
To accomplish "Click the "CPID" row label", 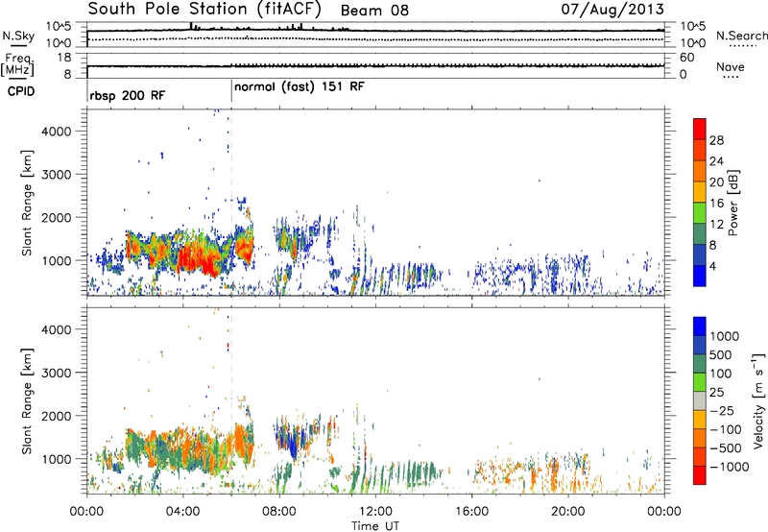I will click(x=21, y=91).
